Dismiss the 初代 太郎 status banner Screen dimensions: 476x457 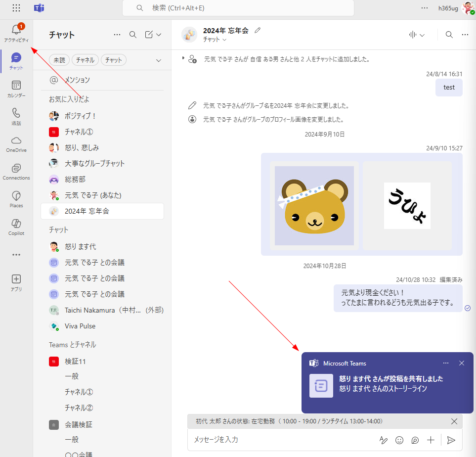454,421
